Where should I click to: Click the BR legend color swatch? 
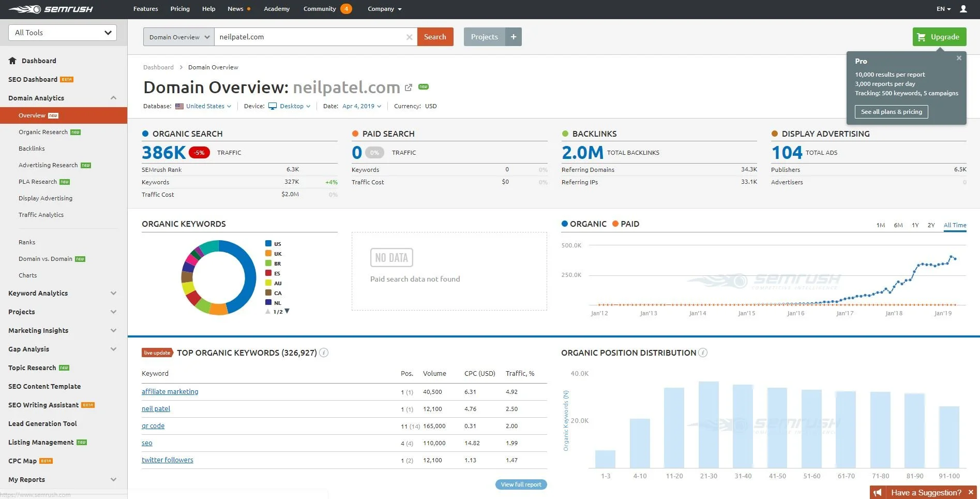(x=268, y=263)
